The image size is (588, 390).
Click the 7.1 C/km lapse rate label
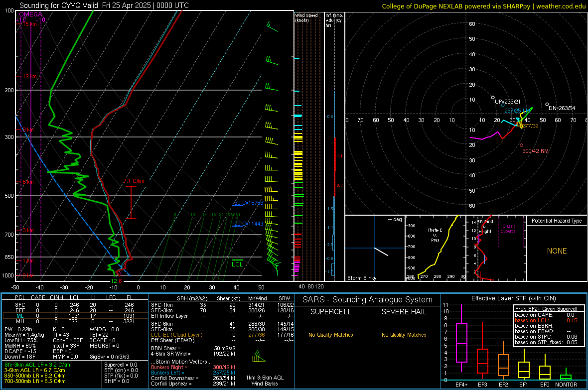coord(134,181)
